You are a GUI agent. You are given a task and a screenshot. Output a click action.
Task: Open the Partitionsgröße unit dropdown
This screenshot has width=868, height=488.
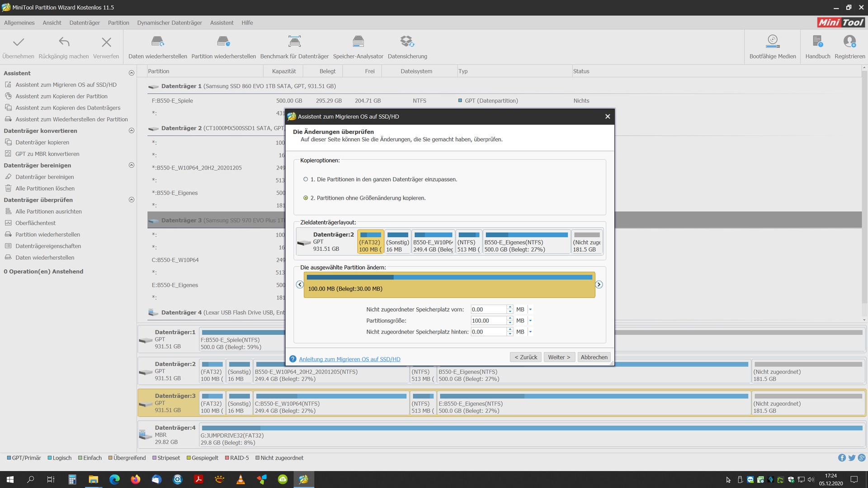[530, 321]
